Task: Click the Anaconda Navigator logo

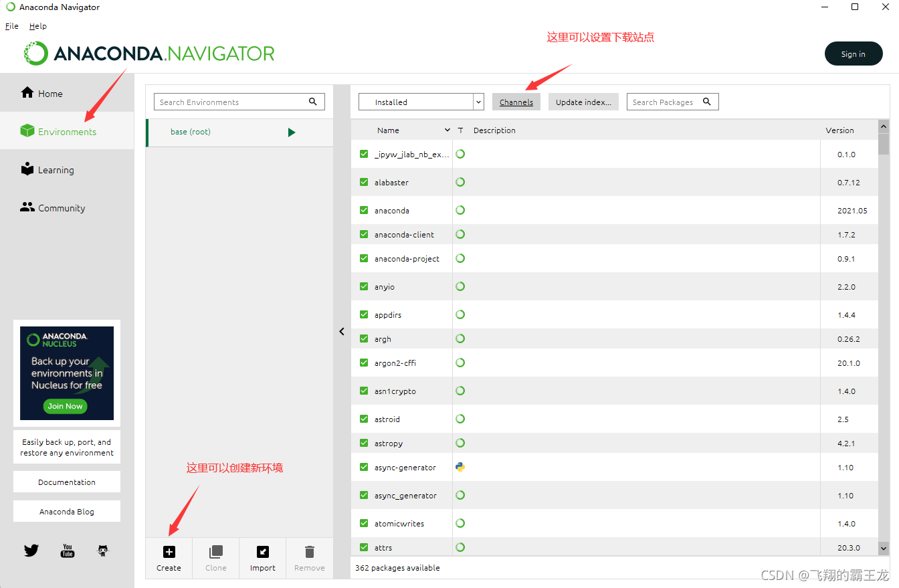Action: click(149, 54)
